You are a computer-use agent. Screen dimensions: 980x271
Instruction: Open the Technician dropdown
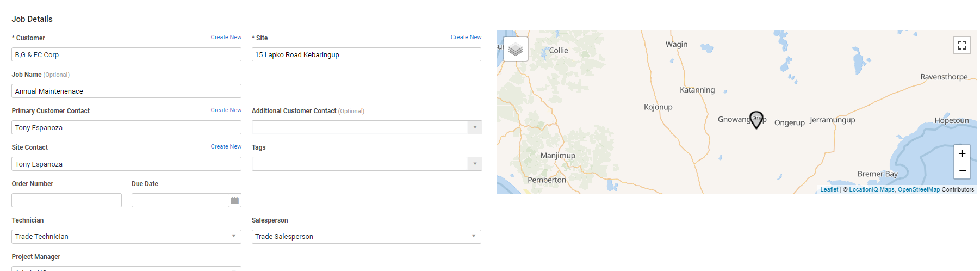tap(126, 237)
